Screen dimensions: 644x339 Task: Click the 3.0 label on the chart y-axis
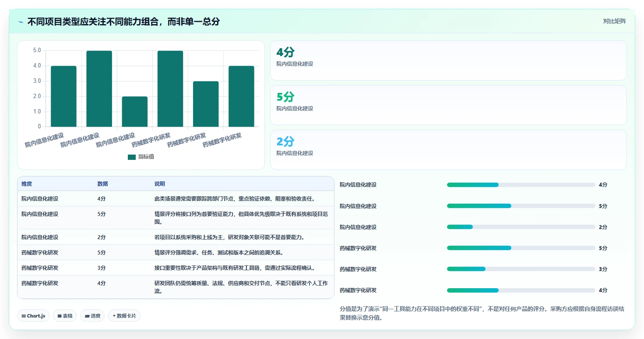pos(37,81)
